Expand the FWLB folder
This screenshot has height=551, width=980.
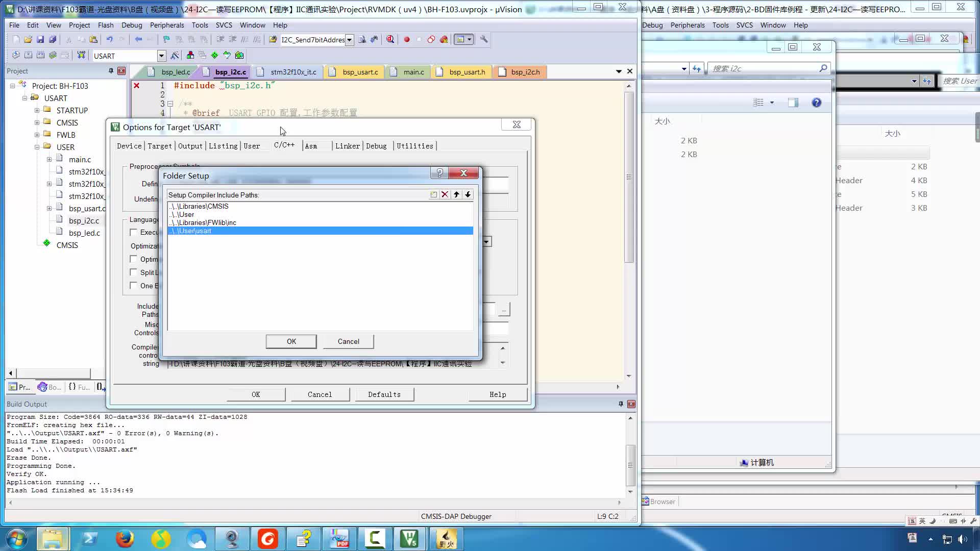point(37,135)
